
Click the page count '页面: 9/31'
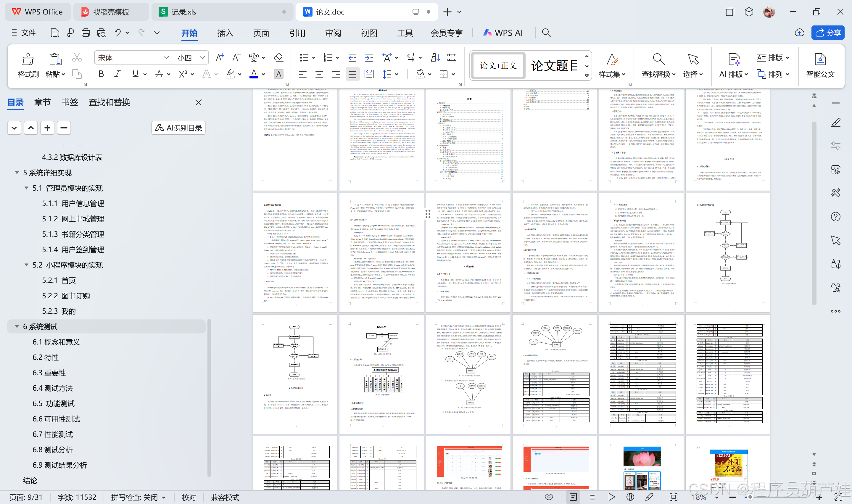click(26, 497)
